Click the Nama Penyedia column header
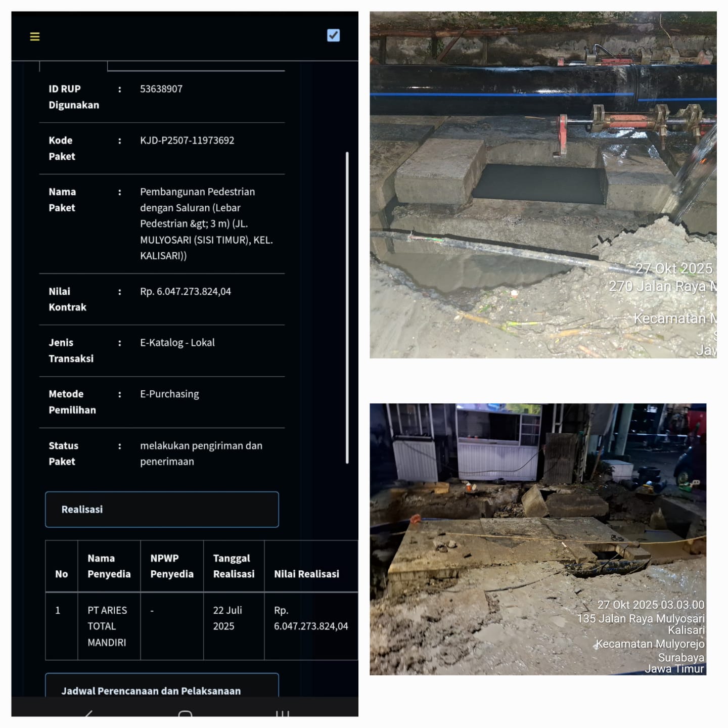This screenshot has height=728, width=728. [x=109, y=566]
